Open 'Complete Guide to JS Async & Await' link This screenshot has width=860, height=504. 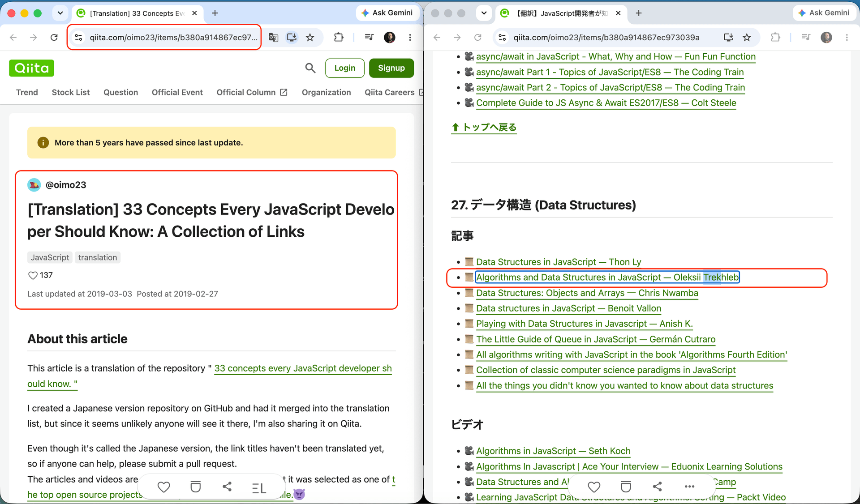[606, 103]
